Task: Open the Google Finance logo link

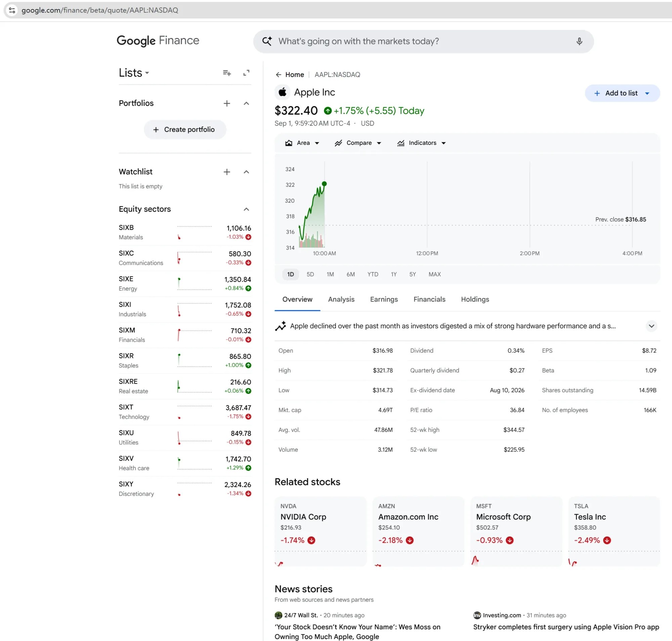Action: [158, 41]
